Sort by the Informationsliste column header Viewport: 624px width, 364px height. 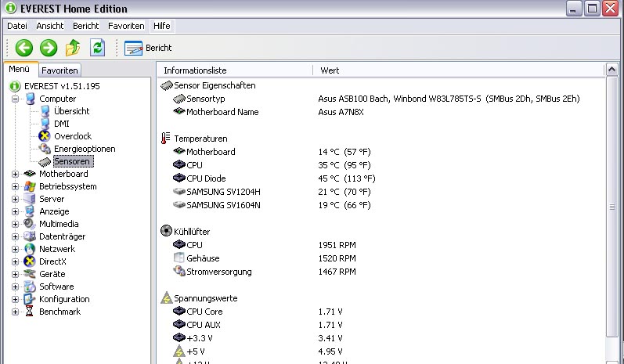pyautogui.click(x=234, y=70)
